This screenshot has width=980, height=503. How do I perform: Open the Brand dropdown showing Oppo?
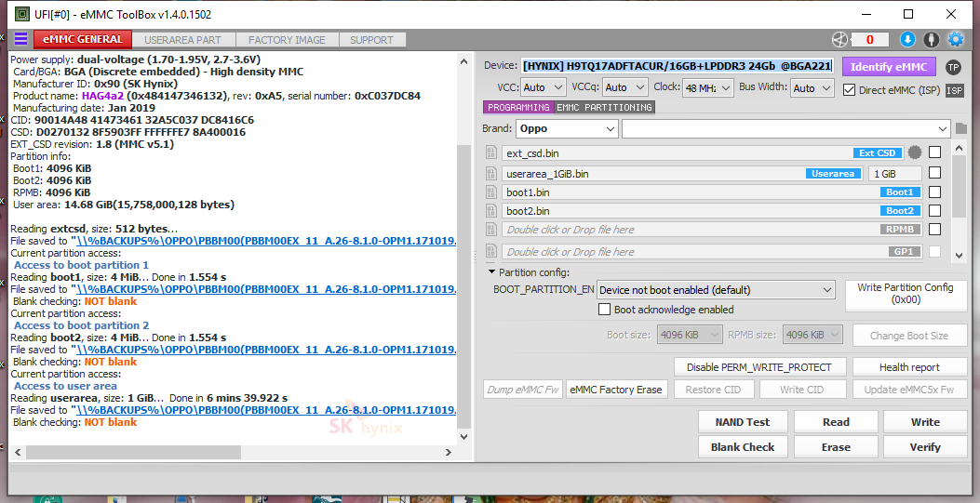coord(567,129)
